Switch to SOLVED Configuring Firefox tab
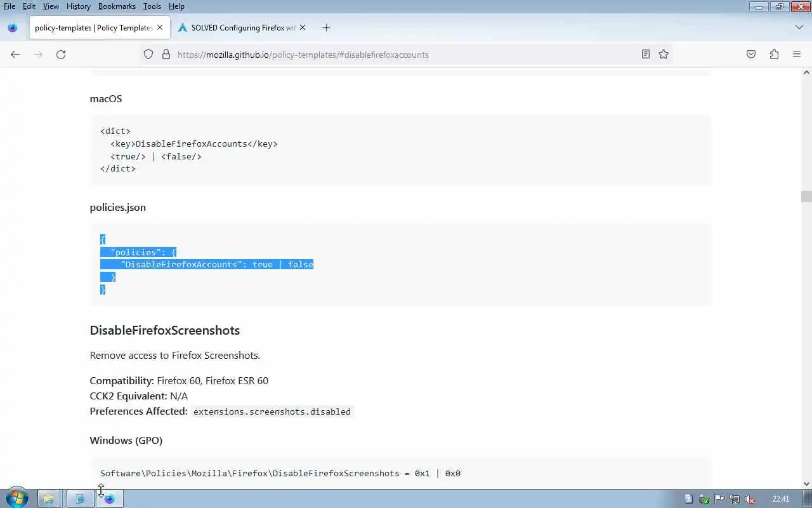Viewport: 812px width, 508px height. [242, 28]
